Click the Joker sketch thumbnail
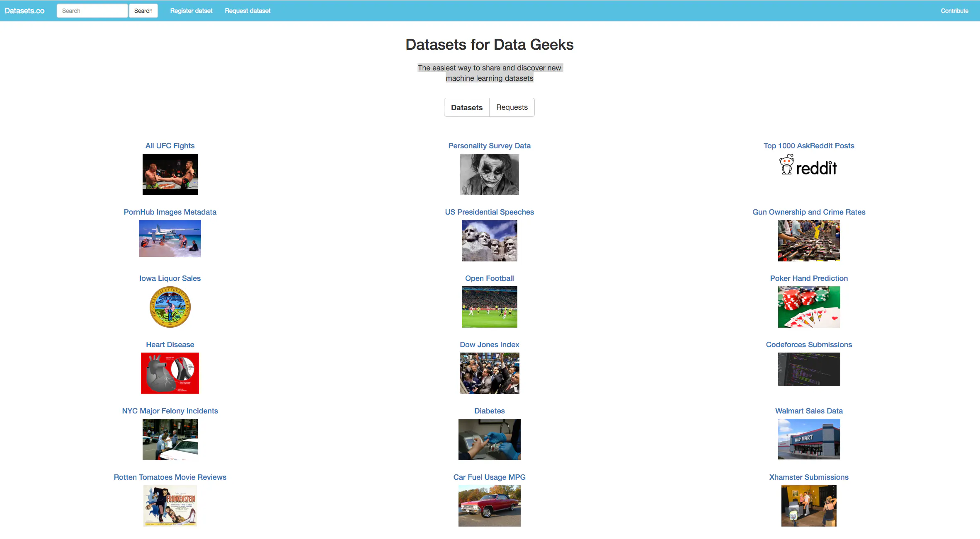 click(x=490, y=174)
